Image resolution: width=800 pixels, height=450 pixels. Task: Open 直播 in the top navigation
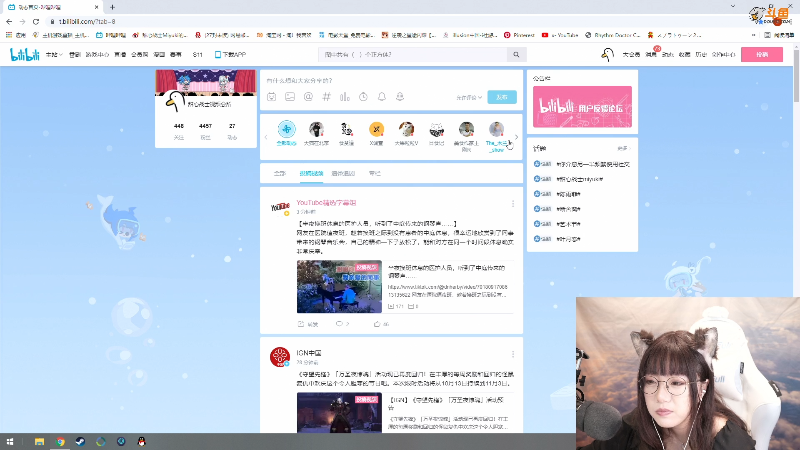120,55
